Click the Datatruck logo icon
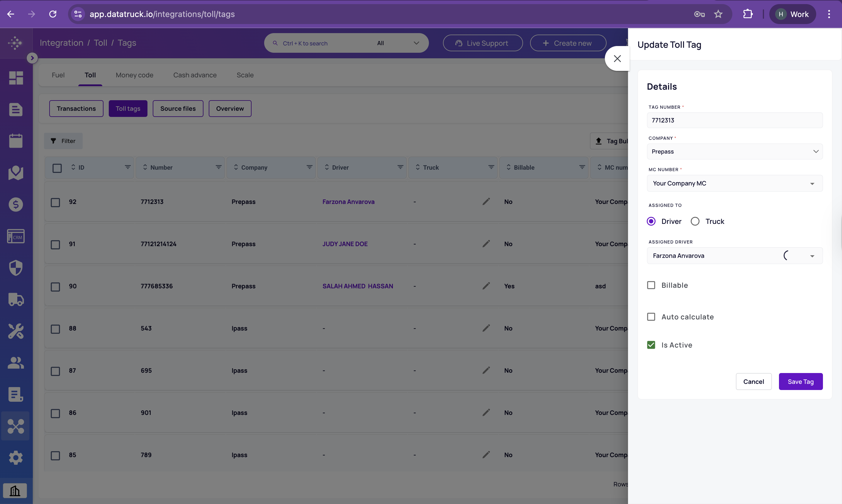842x504 pixels. [15, 43]
